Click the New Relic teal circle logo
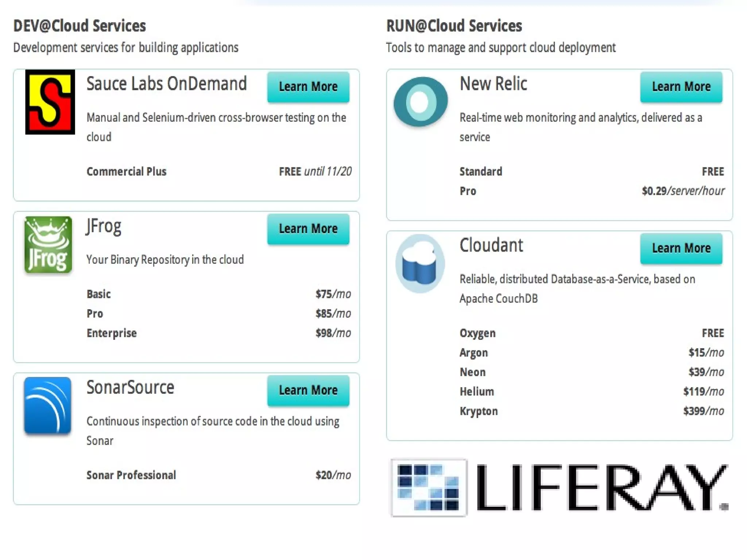This screenshot has width=747, height=560. [421, 102]
